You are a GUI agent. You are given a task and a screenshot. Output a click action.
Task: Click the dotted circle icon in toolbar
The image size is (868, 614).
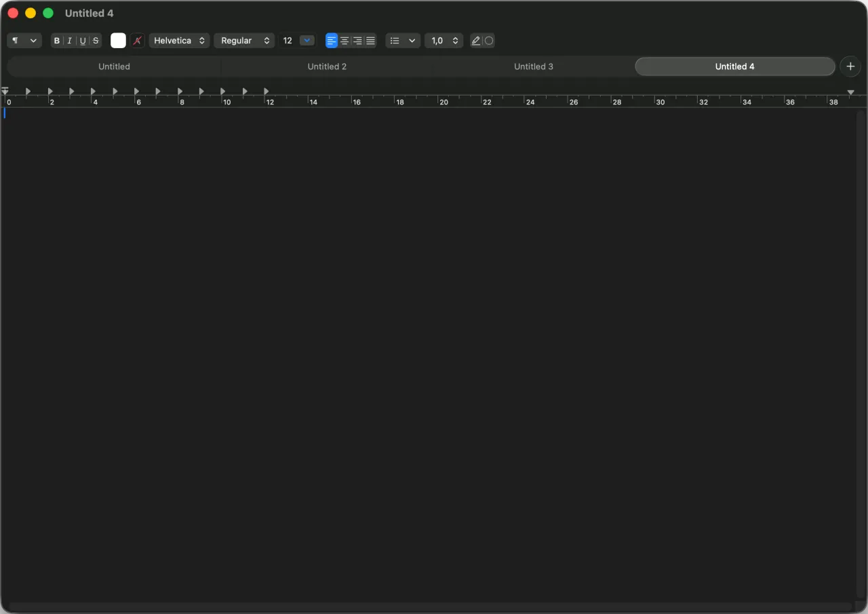[489, 41]
